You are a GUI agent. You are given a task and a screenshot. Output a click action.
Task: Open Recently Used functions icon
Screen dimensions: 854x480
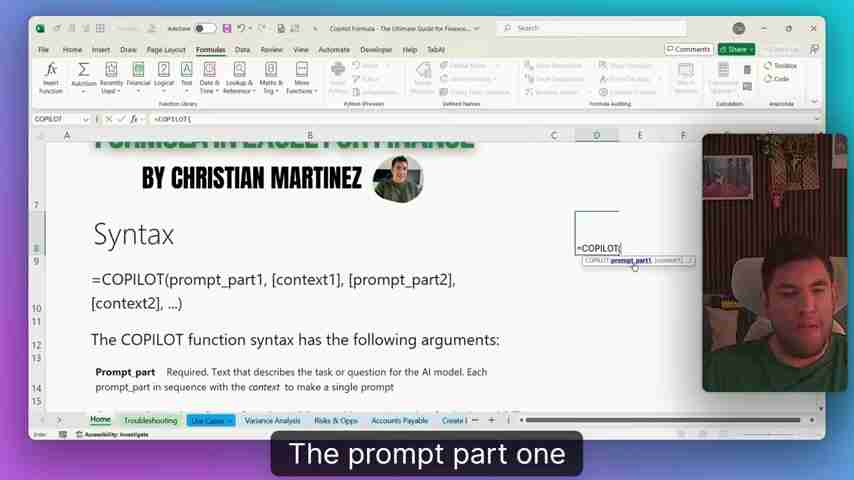tap(111, 69)
